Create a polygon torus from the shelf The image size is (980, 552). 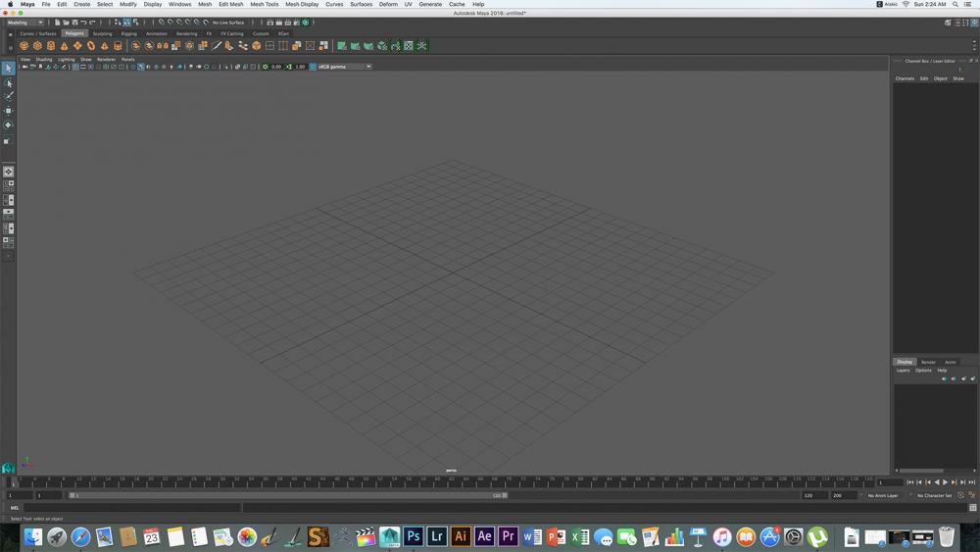tap(90, 46)
